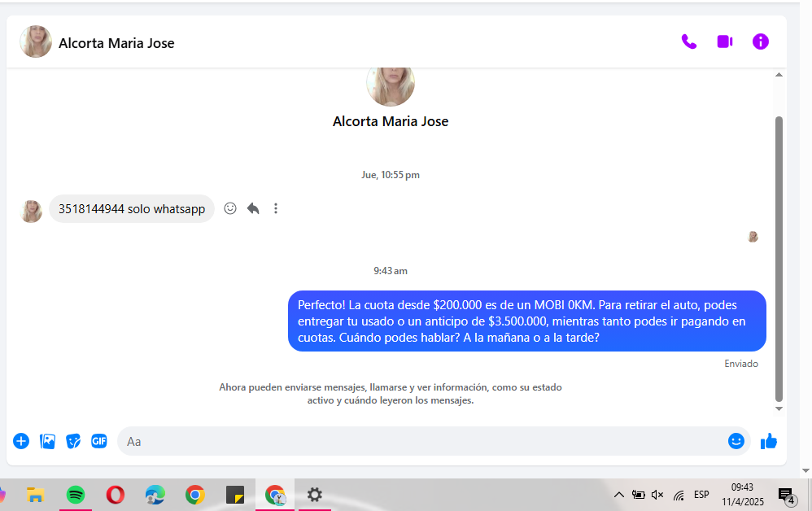Start a video call in chat header
Image resolution: width=812 pixels, height=511 pixels.
[724, 41]
